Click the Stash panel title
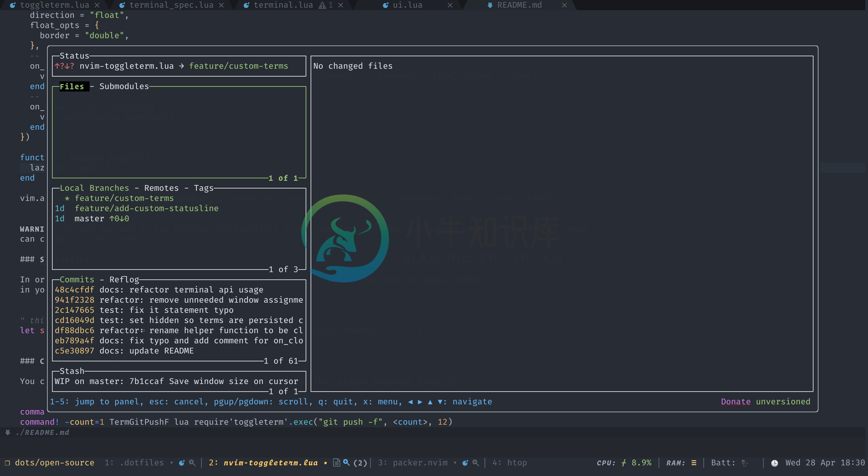Image resolution: width=868 pixels, height=476 pixels. [x=72, y=371]
